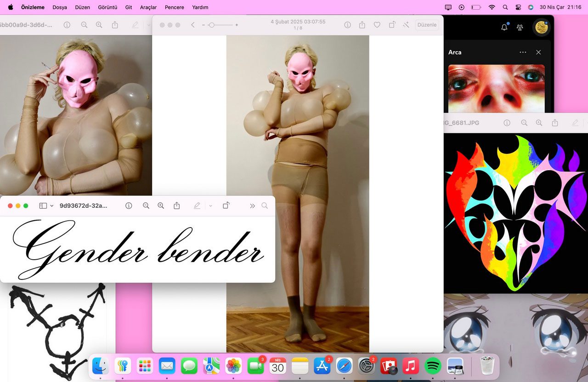Screen dimensions: 588x382
Task: Open the markup options dropdown arrow
Action: pyautogui.click(x=210, y=206)
